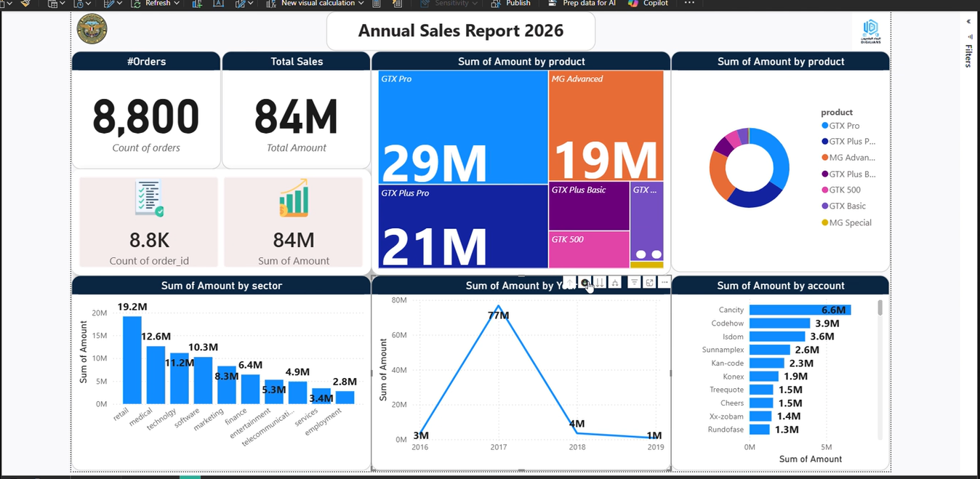The height and width of the screenshot is (479, 980).
Task: Open the Refresh dropdown arrow
Action: (177, 3)
